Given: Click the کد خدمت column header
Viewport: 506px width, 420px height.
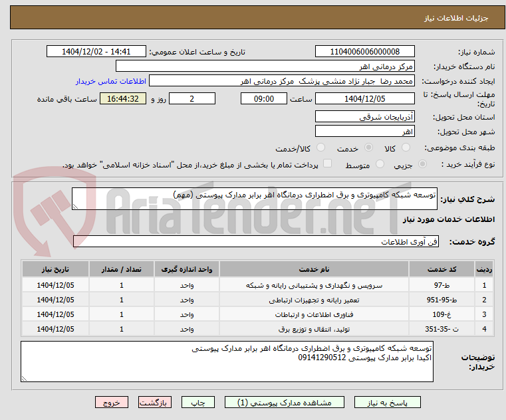Looking at the screenshot, I should click(x=442, y=269).
